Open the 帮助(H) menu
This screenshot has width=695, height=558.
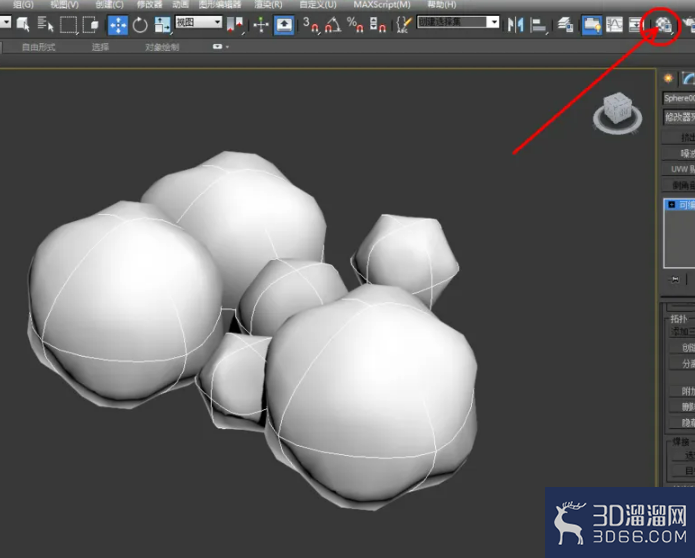click(441, 5)
